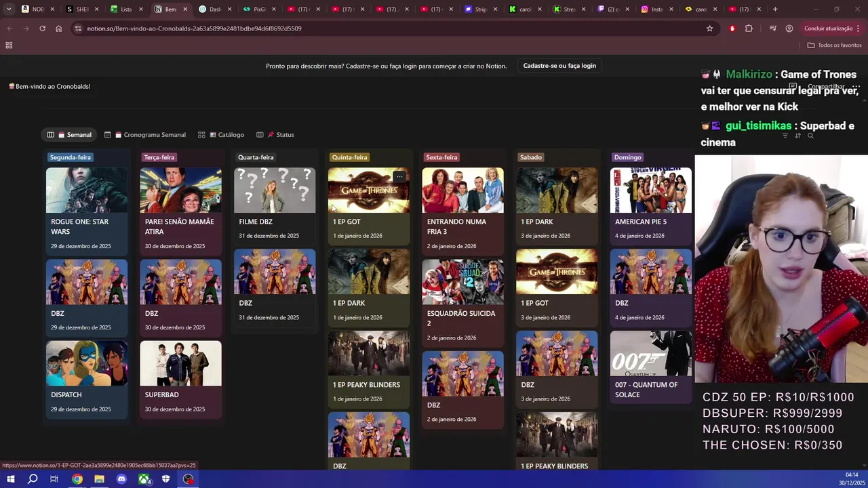
Task: Open the Chrome menu beside Concluir atualização
Action: (x=859, y=28)
